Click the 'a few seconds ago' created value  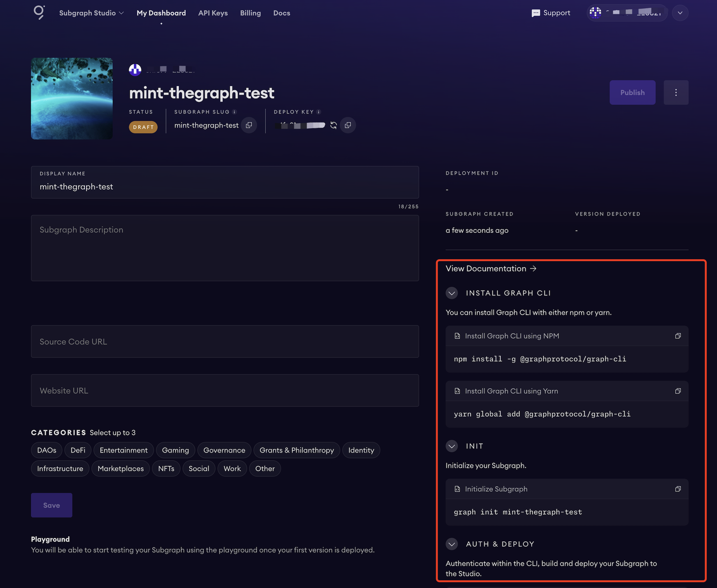coord(477,230)
